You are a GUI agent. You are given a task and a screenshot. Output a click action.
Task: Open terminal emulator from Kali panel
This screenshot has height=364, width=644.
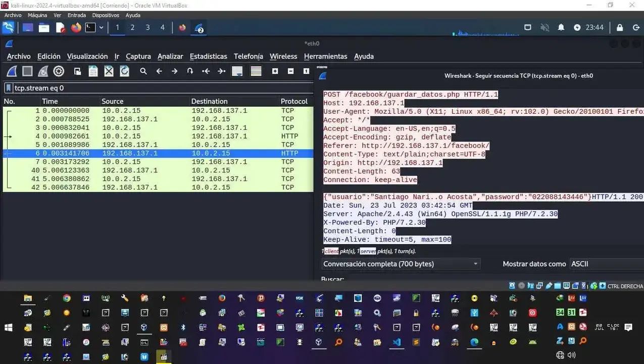point(90,27)
